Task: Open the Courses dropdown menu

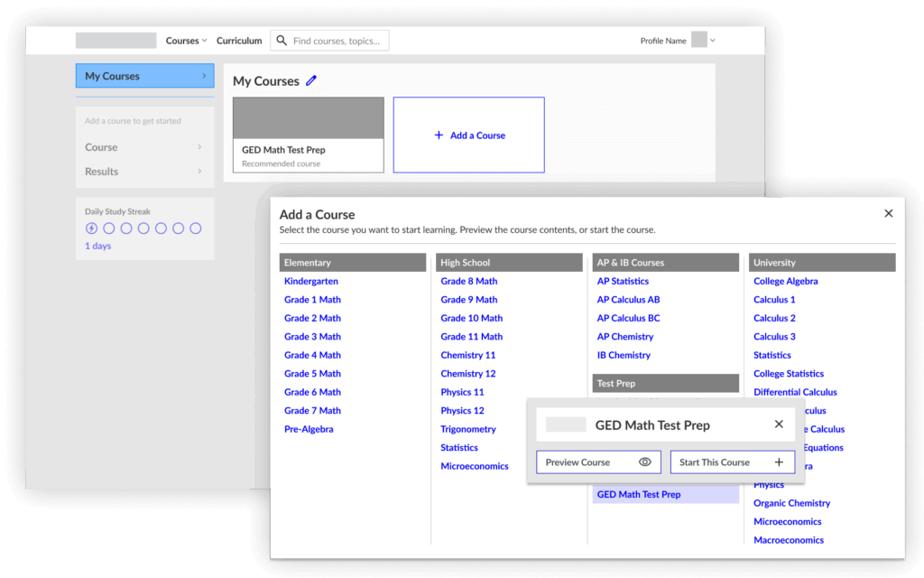Action: [x=186, y=41]
